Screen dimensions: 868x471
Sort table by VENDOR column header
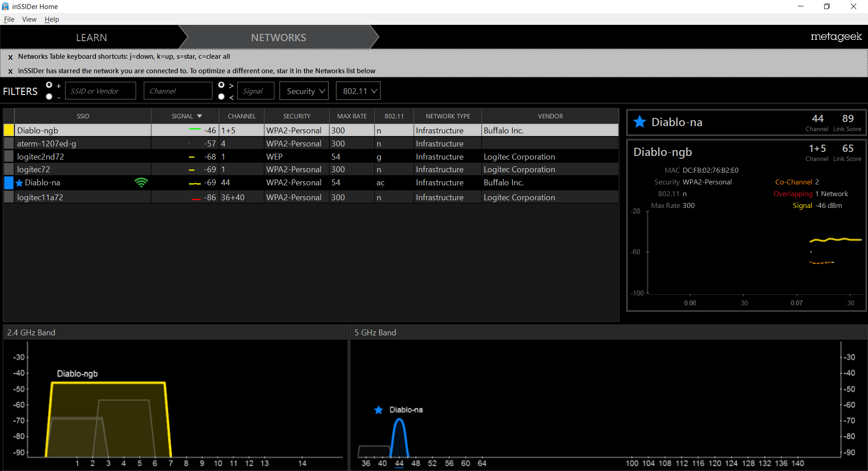click(x=550, y=116)
